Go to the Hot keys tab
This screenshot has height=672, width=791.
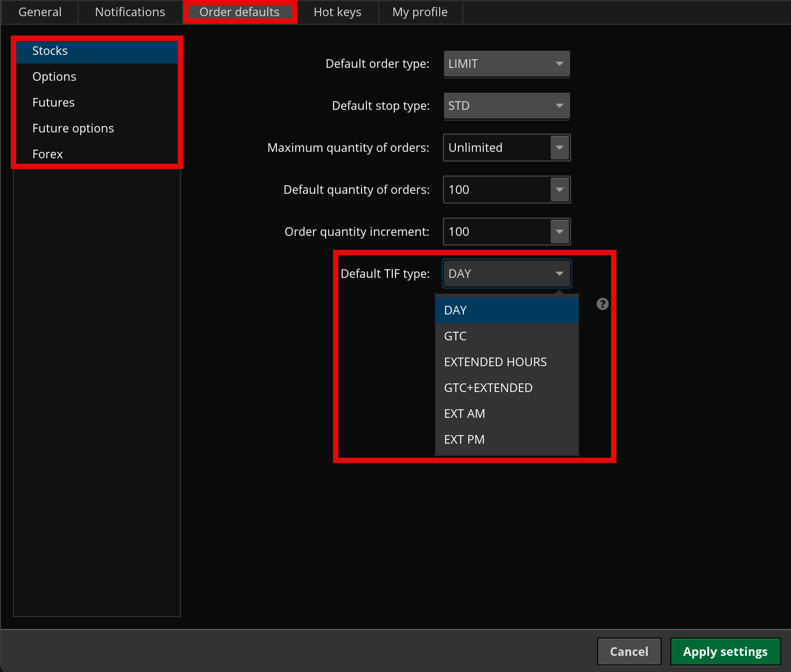(337, 12)
